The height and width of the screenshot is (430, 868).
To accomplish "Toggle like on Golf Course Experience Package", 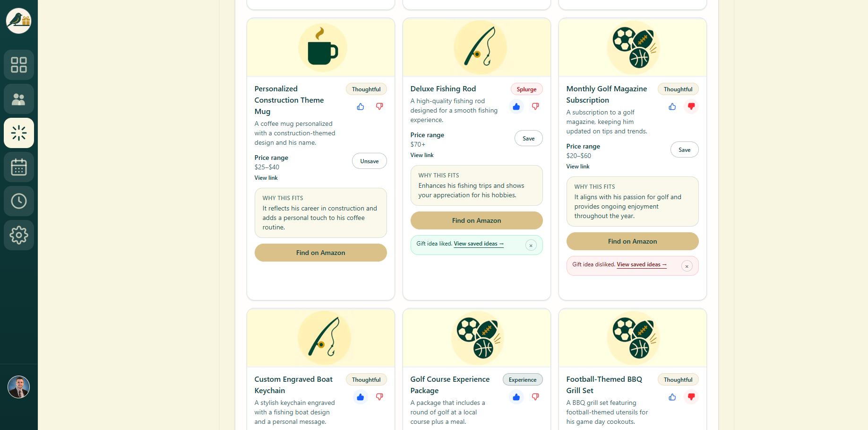I will pos(516,397).
